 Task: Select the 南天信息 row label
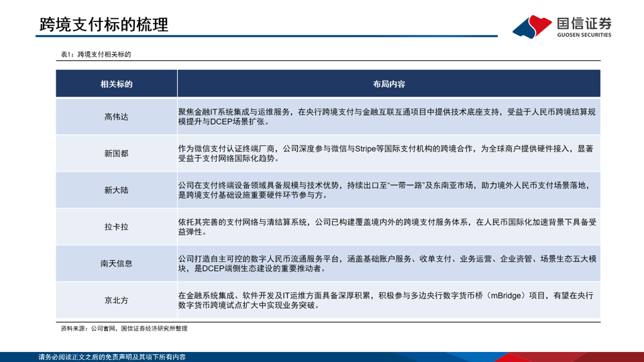point(117,263)
